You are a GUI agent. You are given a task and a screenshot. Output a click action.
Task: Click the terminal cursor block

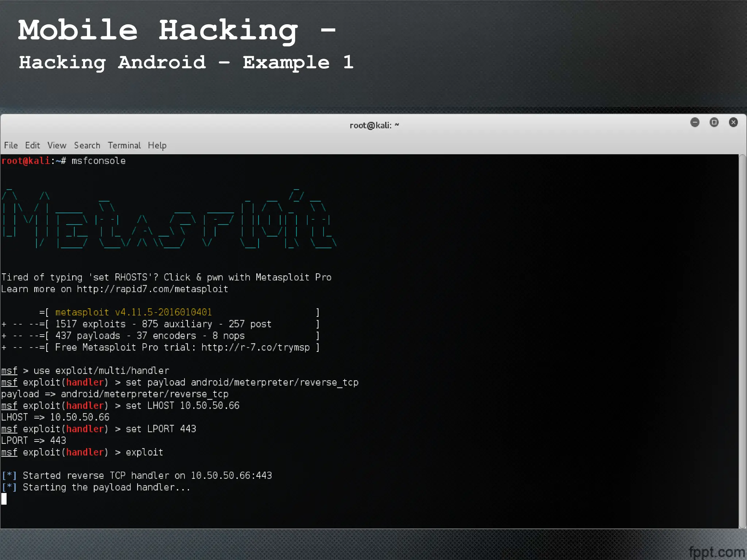[x=4, y=499]
